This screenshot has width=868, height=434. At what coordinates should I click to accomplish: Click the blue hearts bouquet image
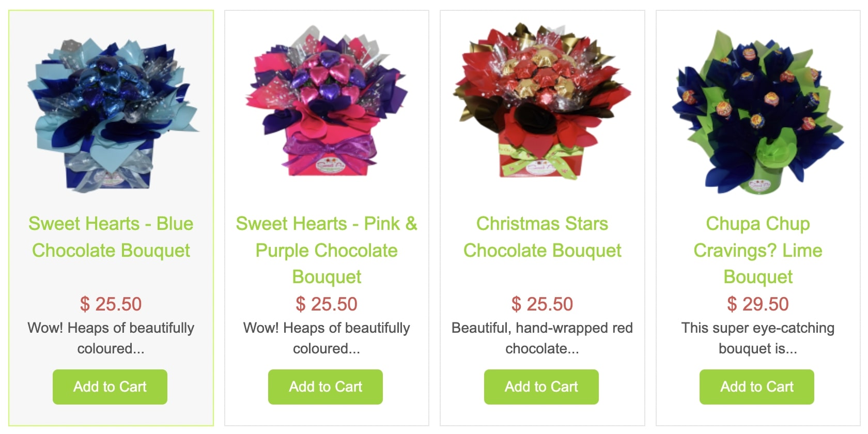pyautogui.click(x=112, y=115)
